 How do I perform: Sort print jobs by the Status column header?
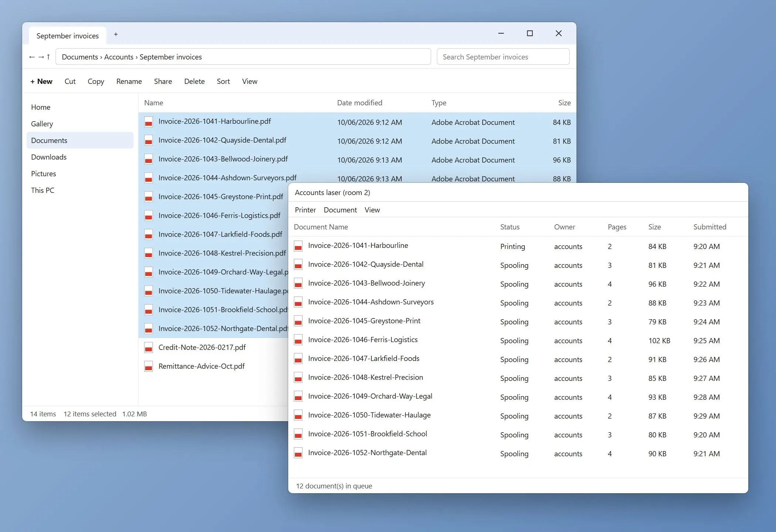coord(510,227)
